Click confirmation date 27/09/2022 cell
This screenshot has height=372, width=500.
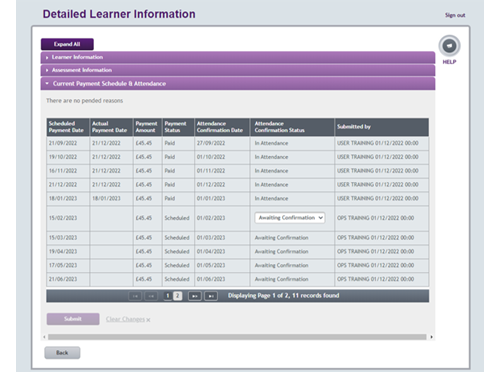coord(222,143)
